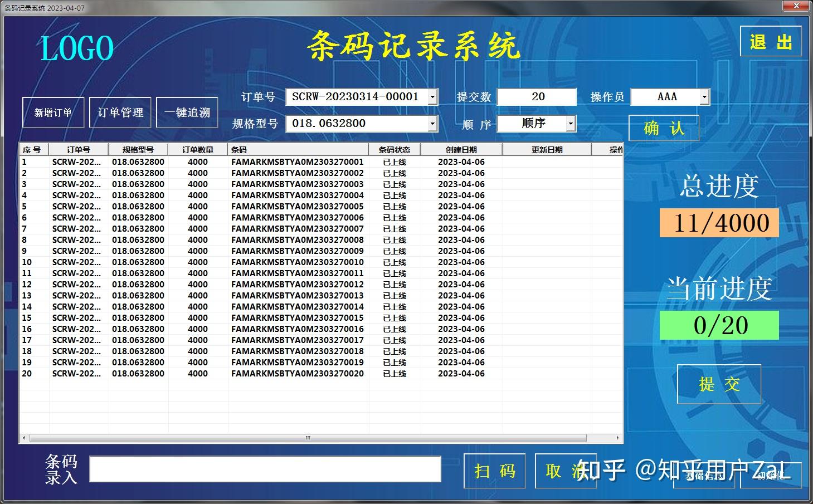Click the 序号 column header
Screen dimensions: 813x504
tap(34, 149)
